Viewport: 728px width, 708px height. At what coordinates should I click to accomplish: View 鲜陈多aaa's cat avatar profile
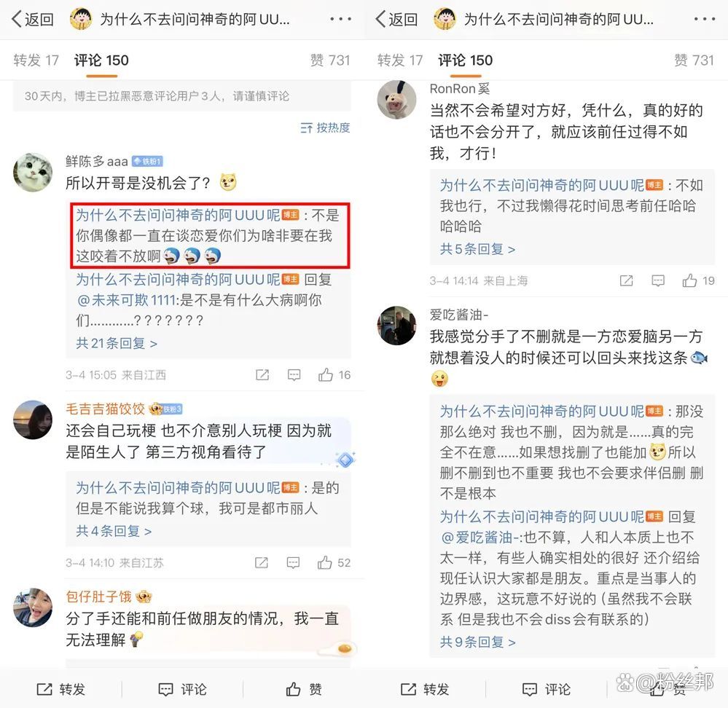[33, 172]
